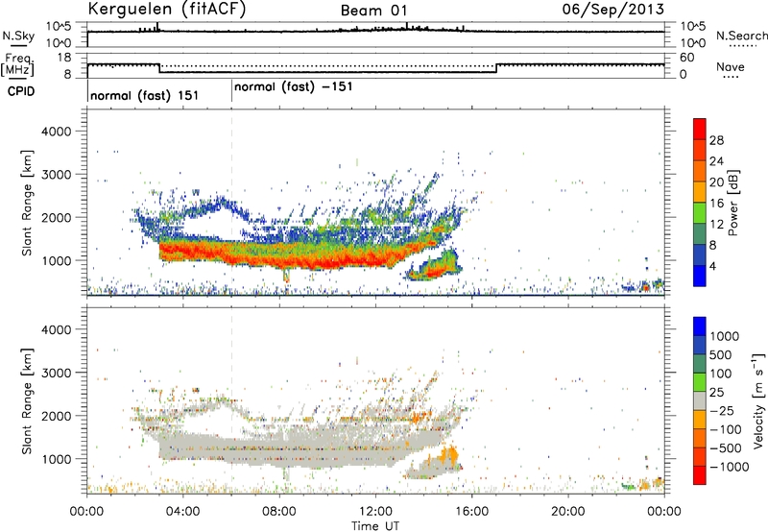Click the "-25" value on Velocity colorbar
Screen dimensions: 768x532
(x=723, y=411)
